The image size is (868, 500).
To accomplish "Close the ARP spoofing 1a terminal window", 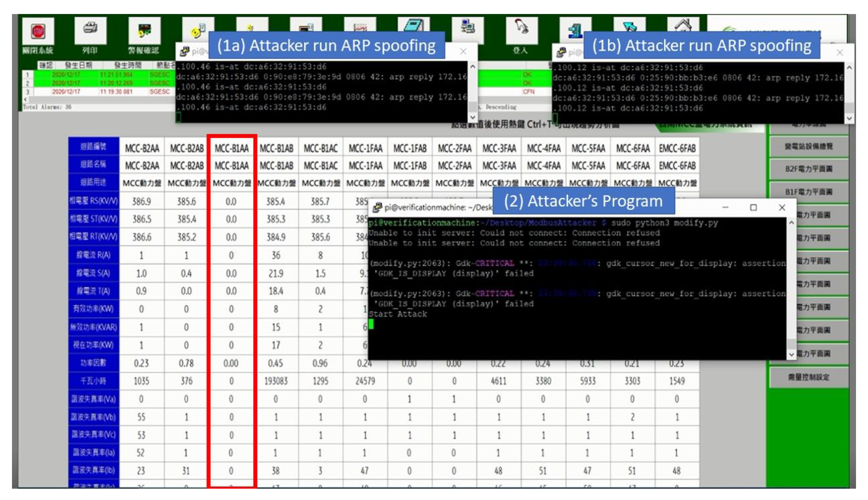I will pos(463,52).
